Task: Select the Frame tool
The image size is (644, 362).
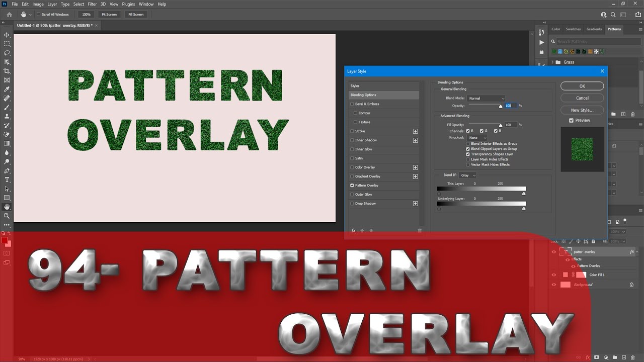Action: pyautogui.click(x=7, y=80)
